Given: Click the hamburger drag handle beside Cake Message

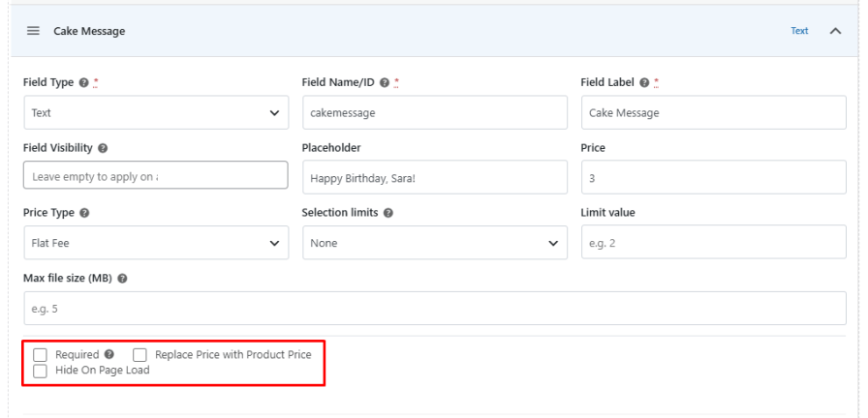Looking at the screenshot, I should point(33,31).
